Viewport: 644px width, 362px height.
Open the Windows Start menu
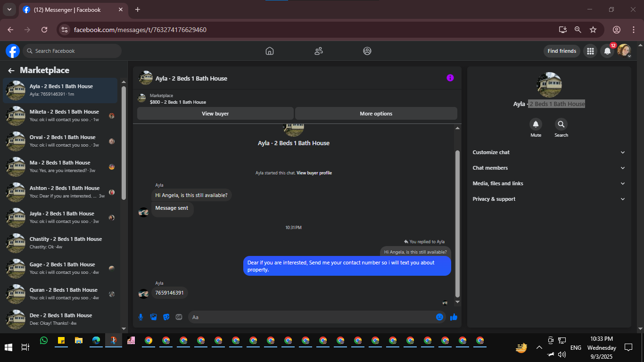[x=8, y=347]
